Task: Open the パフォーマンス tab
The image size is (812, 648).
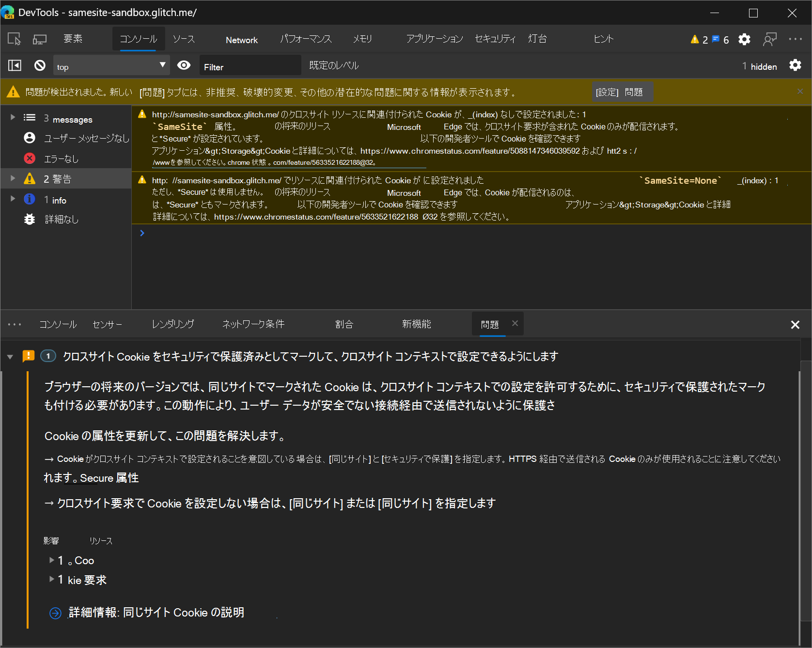Action: (x=306, y=39)
